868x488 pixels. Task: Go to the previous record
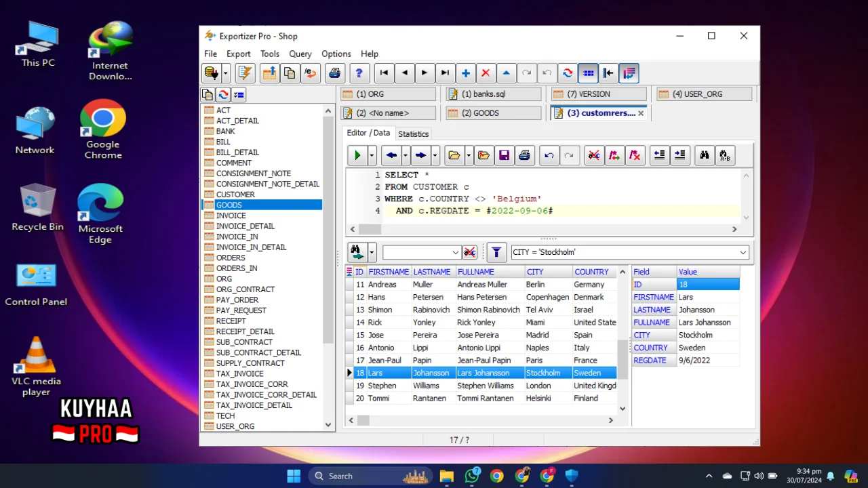pos(405,73)
